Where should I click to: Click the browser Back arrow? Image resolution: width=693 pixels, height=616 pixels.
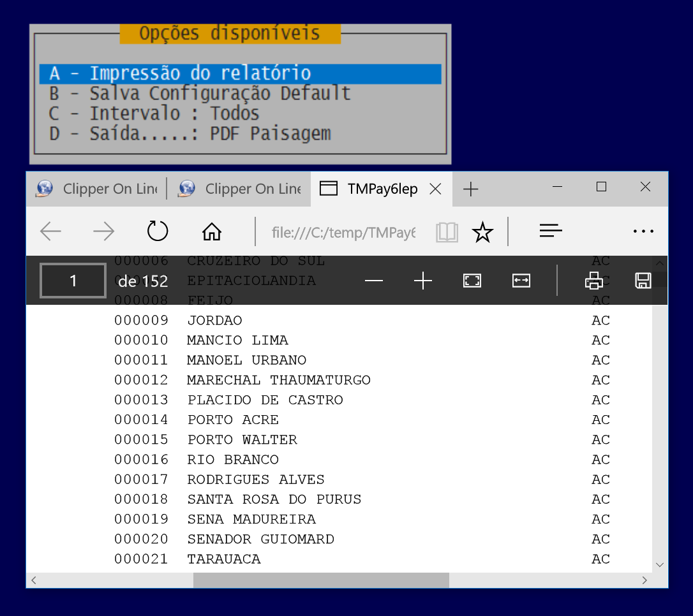[x=51, y=231]
